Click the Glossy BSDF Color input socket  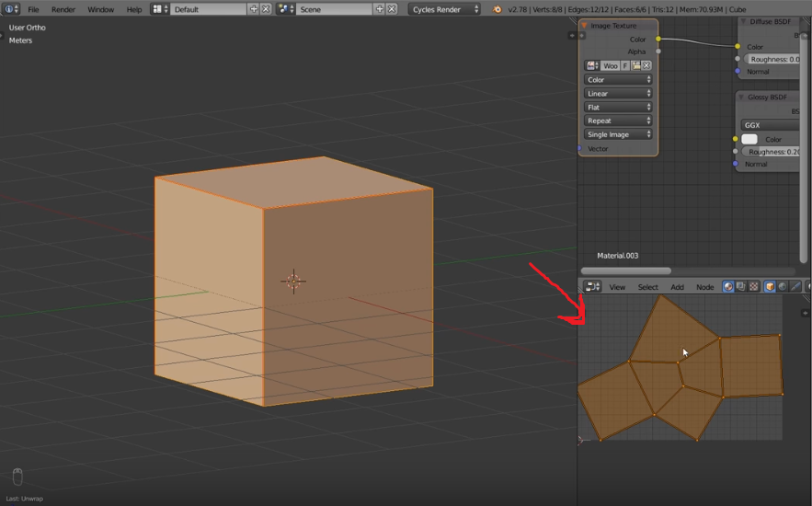[x=735, y=139]
